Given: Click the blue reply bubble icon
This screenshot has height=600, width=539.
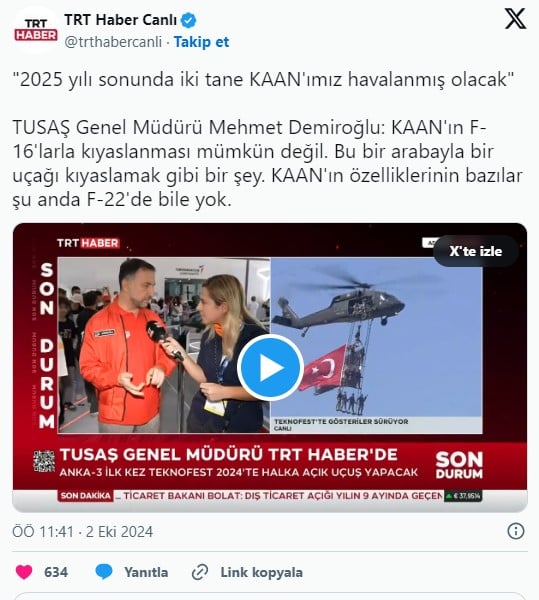Looking at the screenshot, I should click(x=104, y=572).
